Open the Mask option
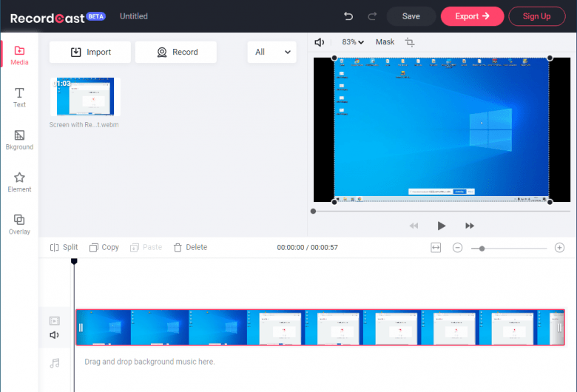 [x=385, y=42]
